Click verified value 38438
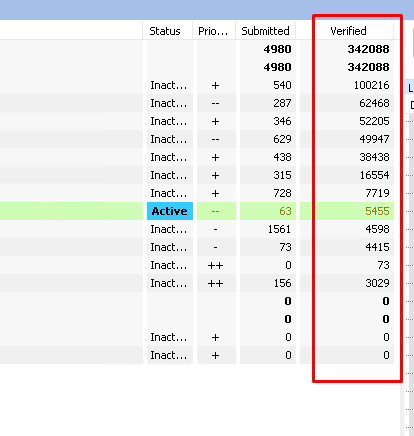The height and width of the screenshot is (436, 414). (374, 157)
